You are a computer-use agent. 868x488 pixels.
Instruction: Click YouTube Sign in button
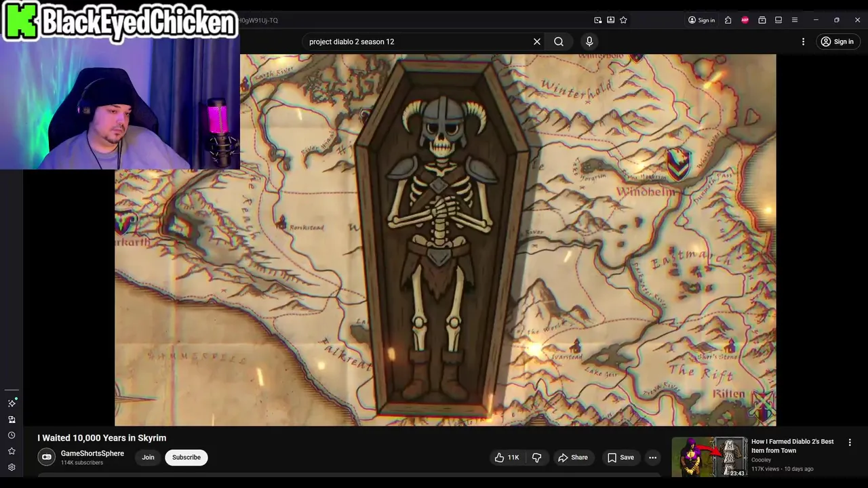[x=837, y=41]
